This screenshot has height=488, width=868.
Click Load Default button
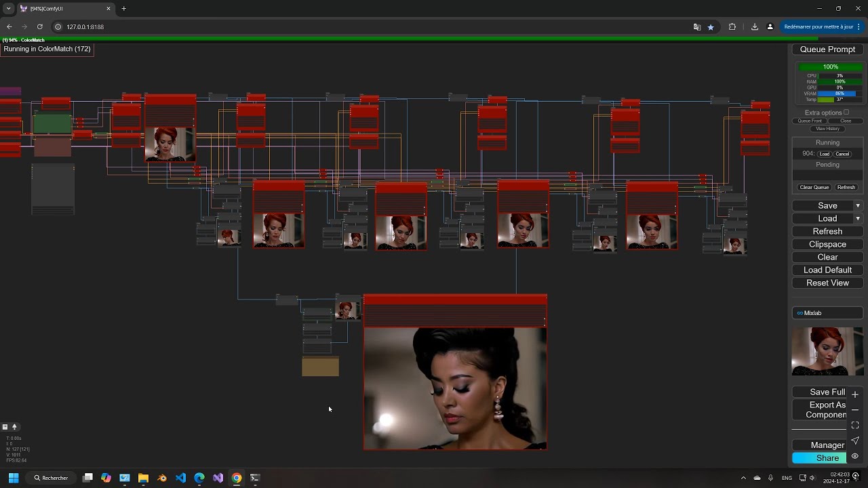point(827,270)
